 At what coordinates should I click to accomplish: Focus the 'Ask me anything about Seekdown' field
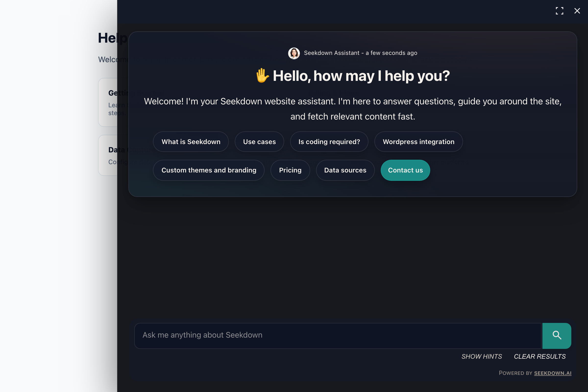[338, 335]
